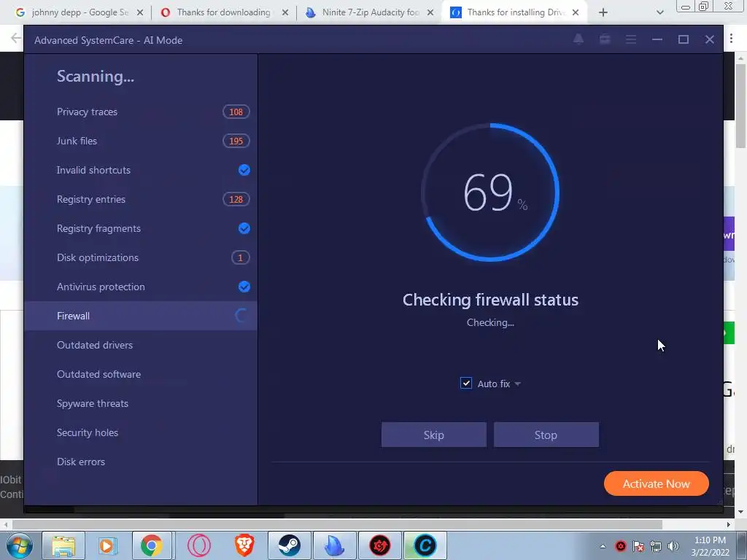This screenshot has height=560, width=747.
Task: Click the Privacy traces count badge 108
Action: [236, 112]
